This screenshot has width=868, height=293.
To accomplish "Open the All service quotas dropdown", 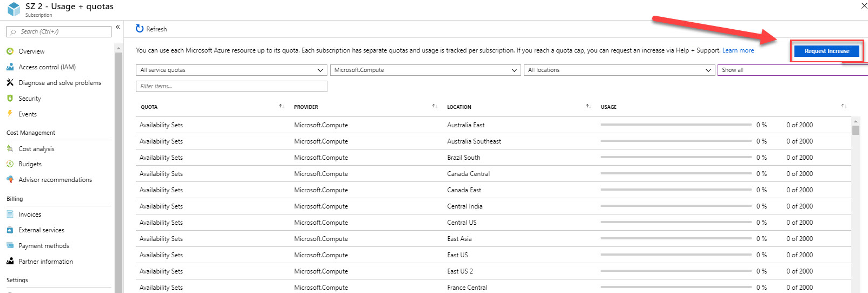I will pyautogui.click(x=231, y=70).
